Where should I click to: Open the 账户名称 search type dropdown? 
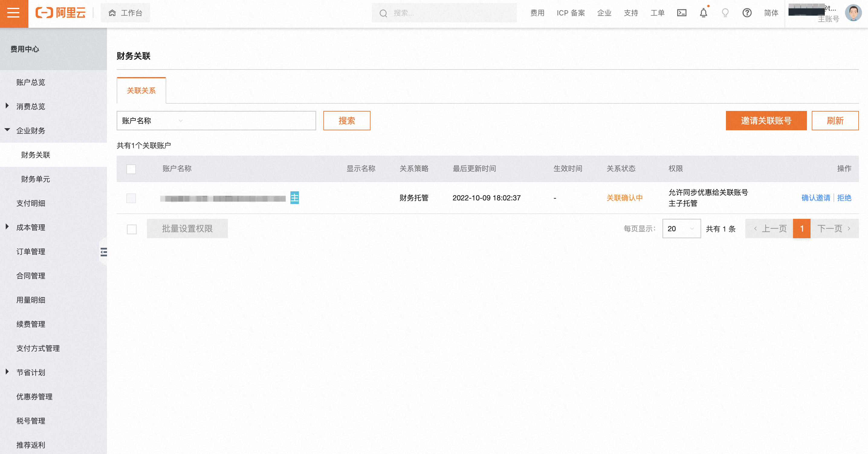[152, 121]
